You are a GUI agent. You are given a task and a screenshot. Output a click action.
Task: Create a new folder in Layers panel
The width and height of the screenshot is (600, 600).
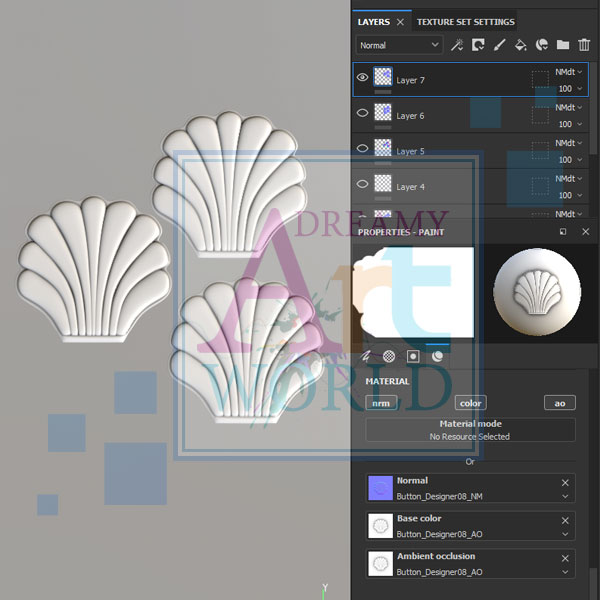pos(563,45)
